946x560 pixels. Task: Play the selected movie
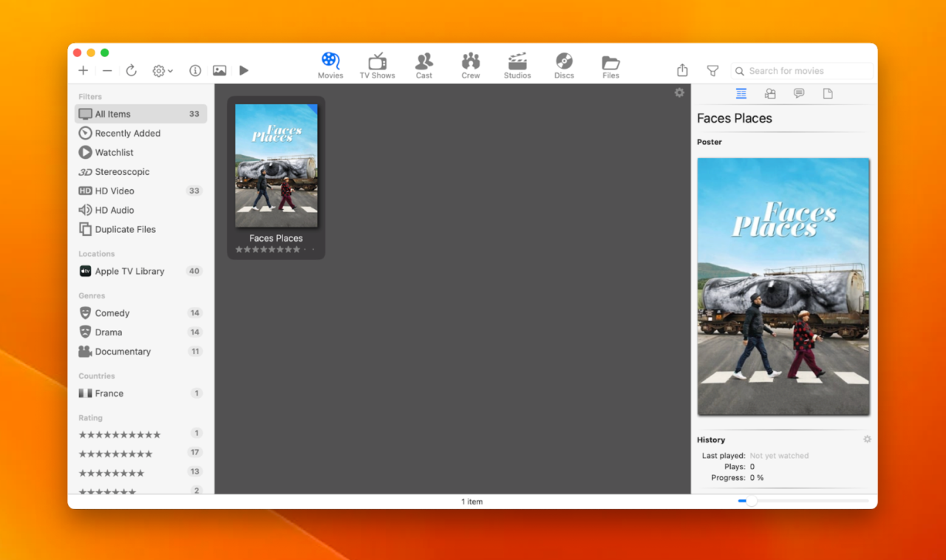click(244, 71)
